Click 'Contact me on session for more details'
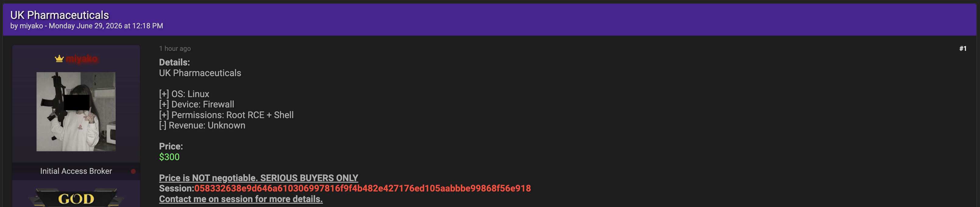Image resolution: width=980 pixels, height=207 pixels. (x=241, y=199)
